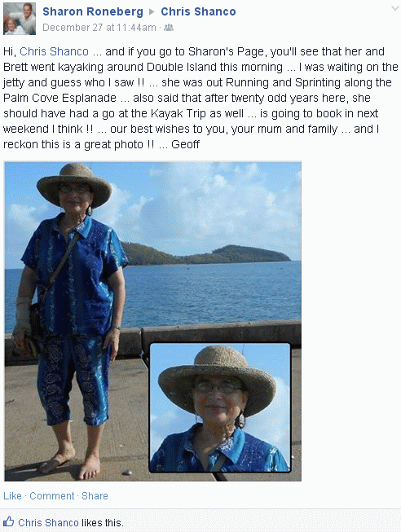This screenshot has height=532, width=401.
Task: Open Chris Shanco's profile from post header
Action: [198, 11]
